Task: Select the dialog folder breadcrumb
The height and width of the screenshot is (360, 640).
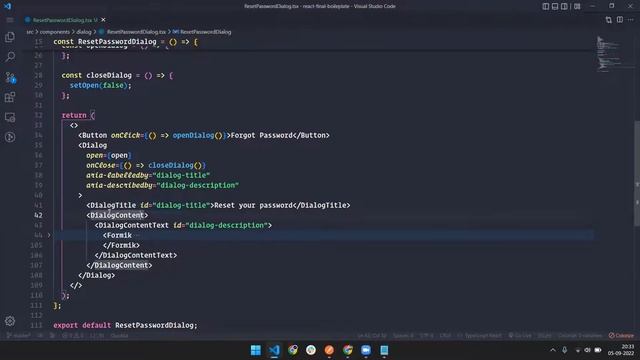Action: point(84,32)
